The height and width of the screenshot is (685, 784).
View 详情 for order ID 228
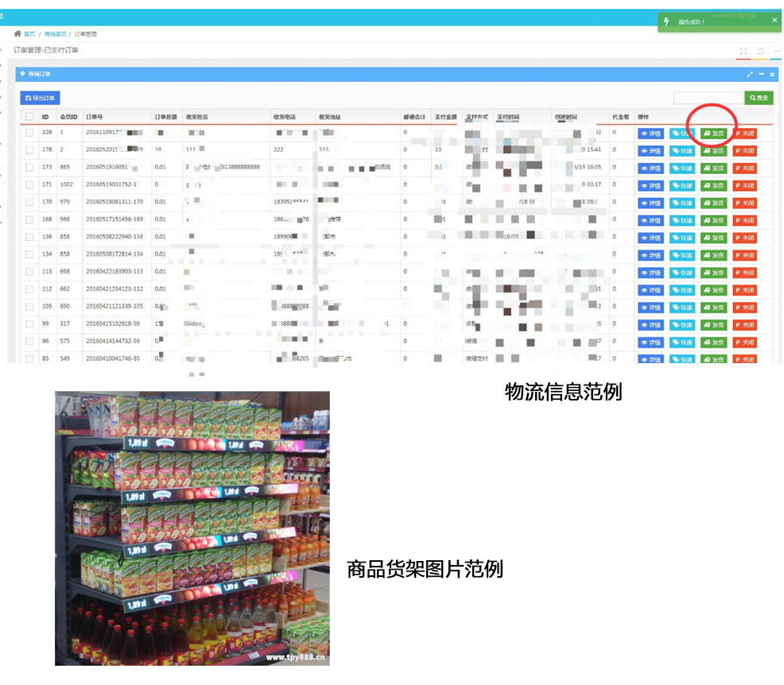click(x=650, y=134)
